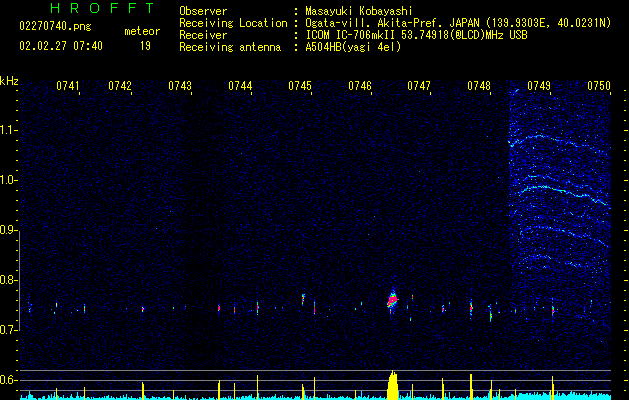Click antenna text A504HB(yagi 4el)
This screenshot has height=400, width=629.
[353, 47]
